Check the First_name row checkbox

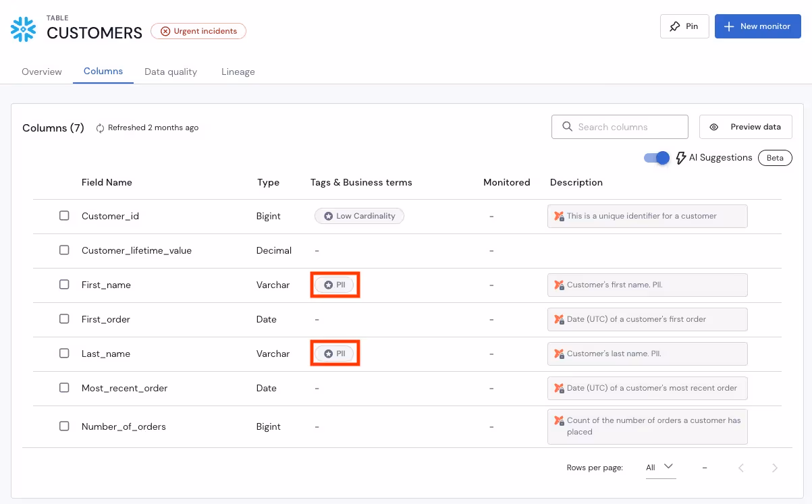[x=64, y=285]
